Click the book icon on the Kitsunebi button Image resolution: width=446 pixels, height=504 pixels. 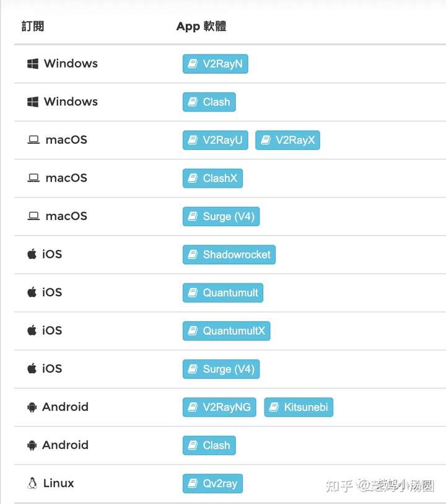click(x=274, y=407)
